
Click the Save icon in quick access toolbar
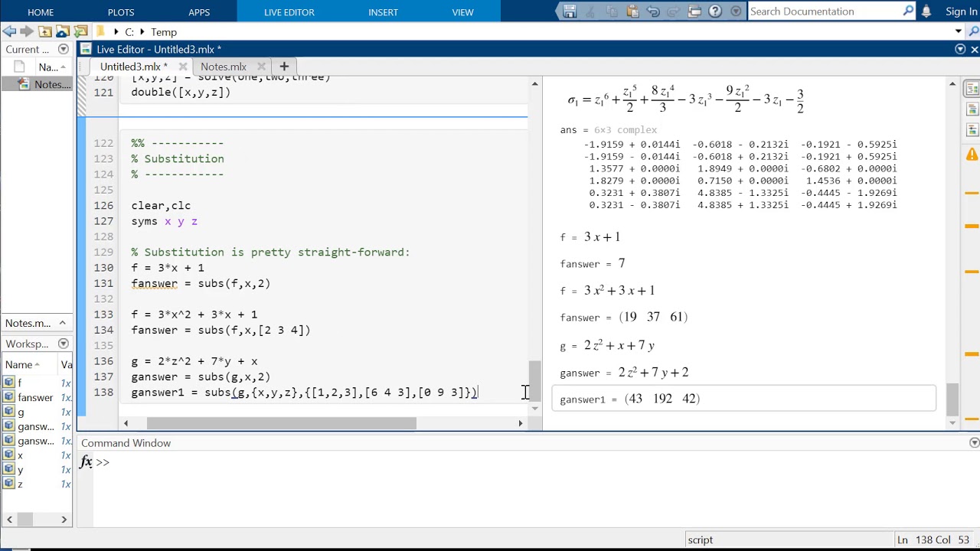coord(570,11)
